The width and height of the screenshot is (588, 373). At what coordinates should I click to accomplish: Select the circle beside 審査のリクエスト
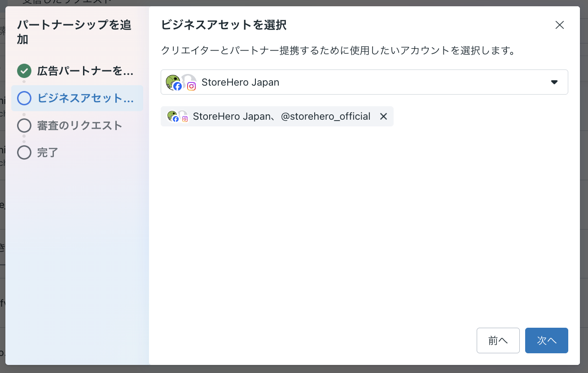coord(24,126)
